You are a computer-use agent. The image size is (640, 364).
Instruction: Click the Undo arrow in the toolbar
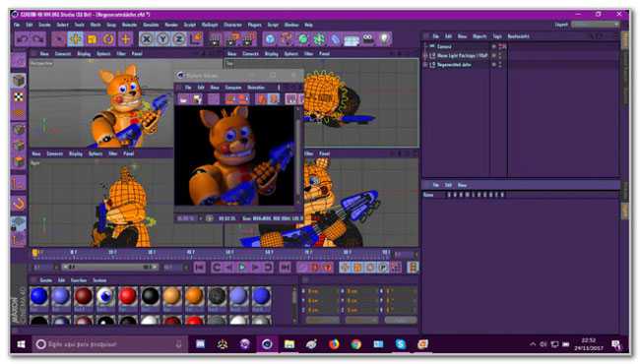(23, 39)
